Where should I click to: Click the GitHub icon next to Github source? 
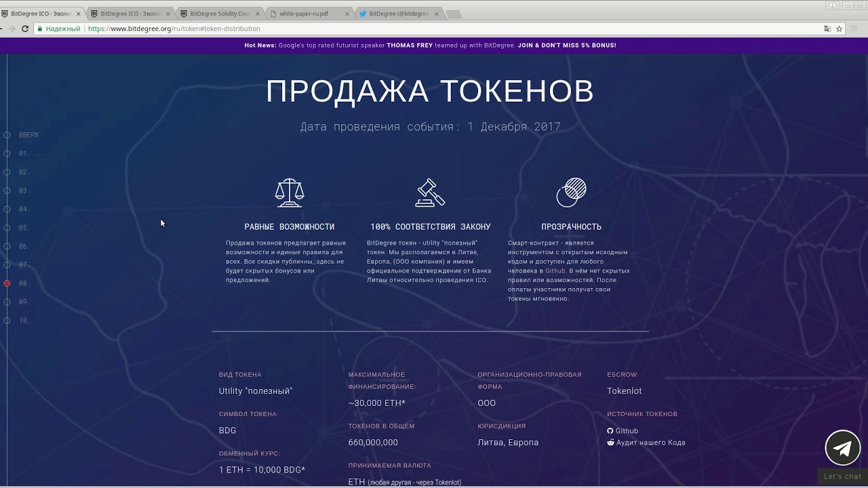point(610,430)
